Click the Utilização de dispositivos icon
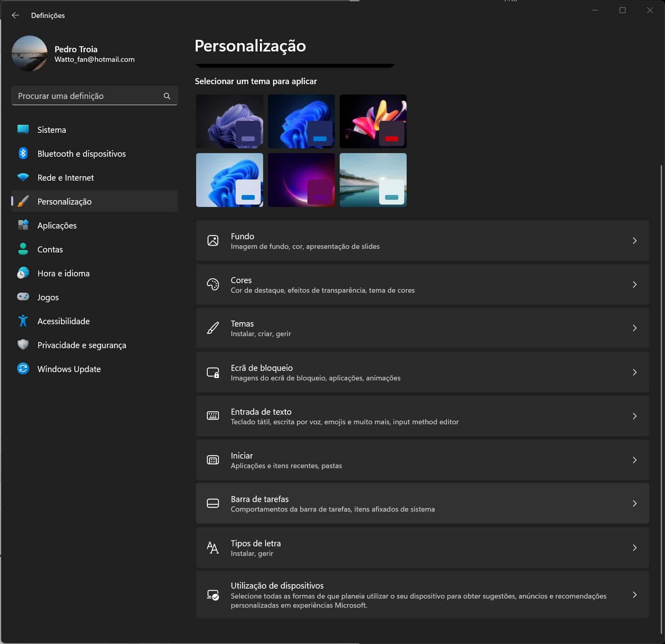Viewport: 665px width, 644px height. pos(213,595)
